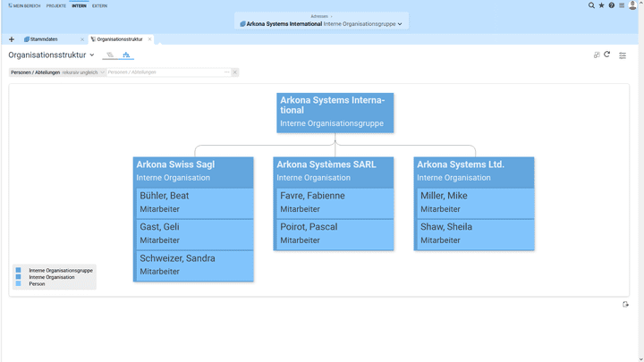
Task: Add a new tab with plus icon
Action: pos(12,39)
